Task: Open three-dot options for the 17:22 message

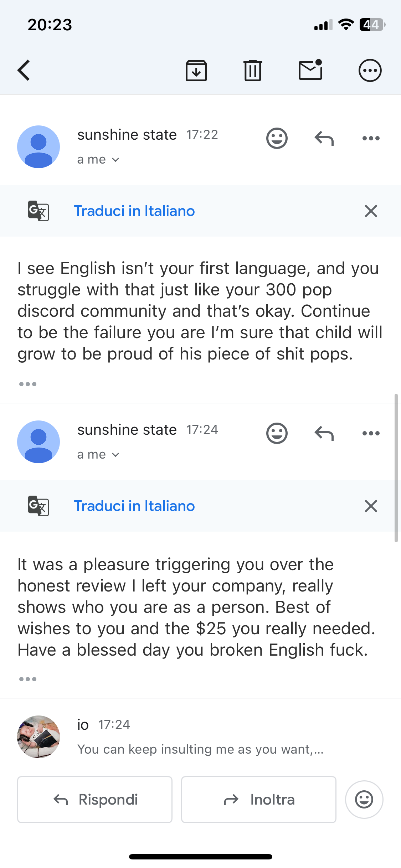Action: (x=371, y=138)
